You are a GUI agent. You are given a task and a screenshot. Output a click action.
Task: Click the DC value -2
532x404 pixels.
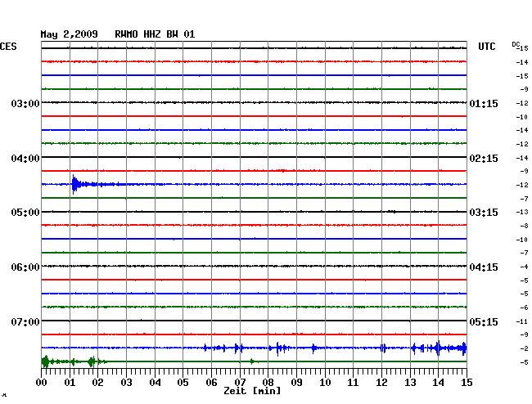524,348
